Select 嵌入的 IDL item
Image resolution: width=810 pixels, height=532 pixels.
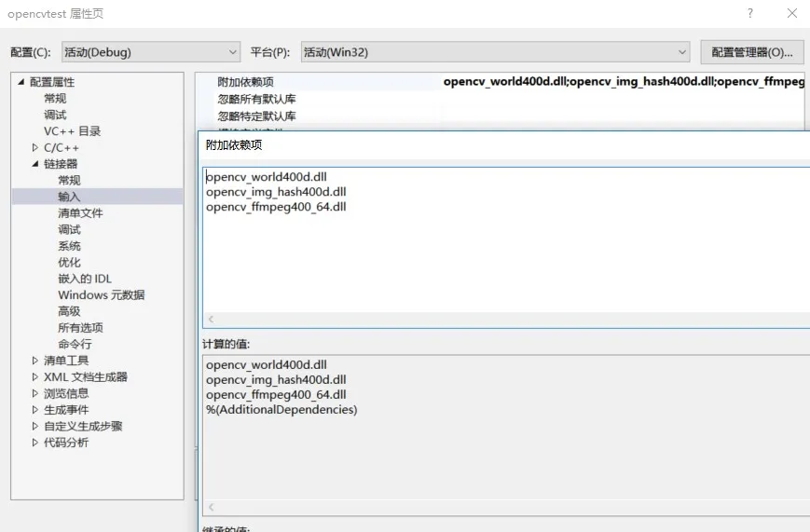(x=85, y=279)
